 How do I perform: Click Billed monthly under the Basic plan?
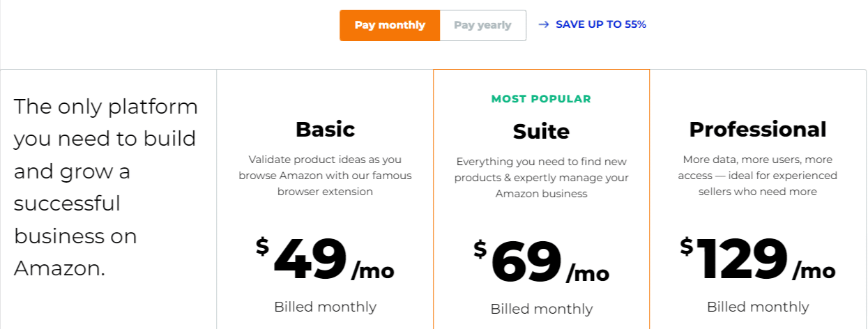tap(325, 307)
